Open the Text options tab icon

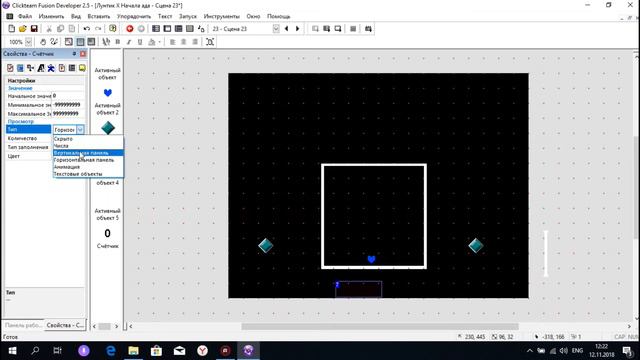click(41, 68)
